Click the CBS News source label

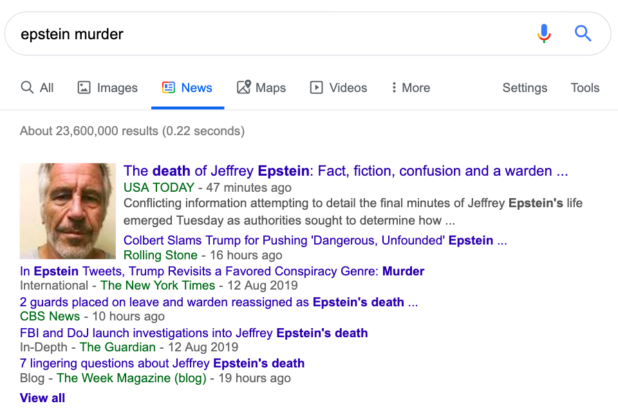50,316
